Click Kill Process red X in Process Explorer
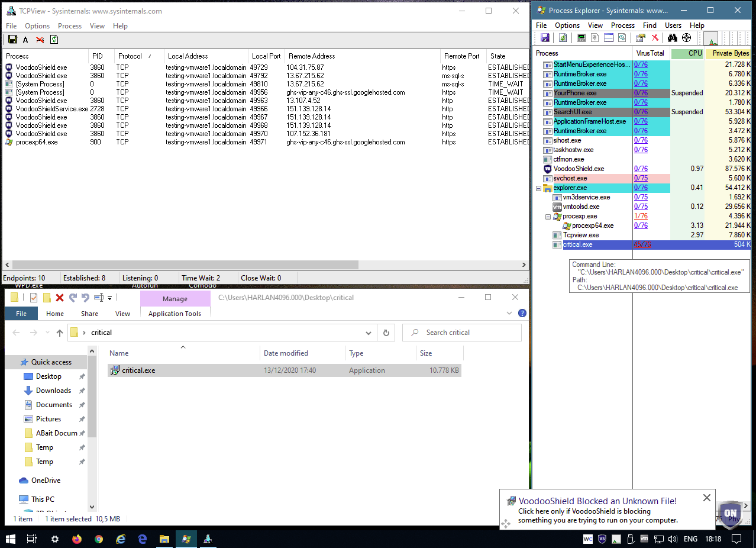This screenshot has width=756, height=548. tap(655, 38)
